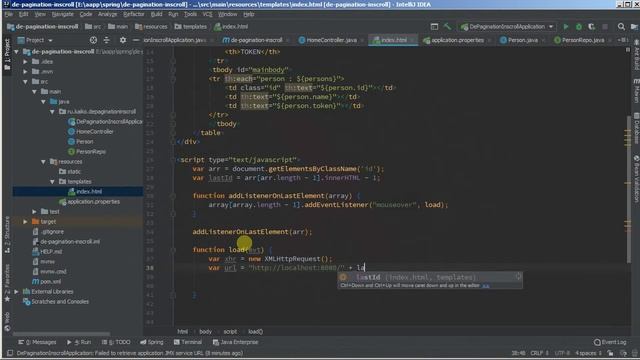Image resolution: width=640 pixels, height=360 pixels.
Task: Click the script breadcrumb
Action: pyautogui.click(x=230, y=331)
